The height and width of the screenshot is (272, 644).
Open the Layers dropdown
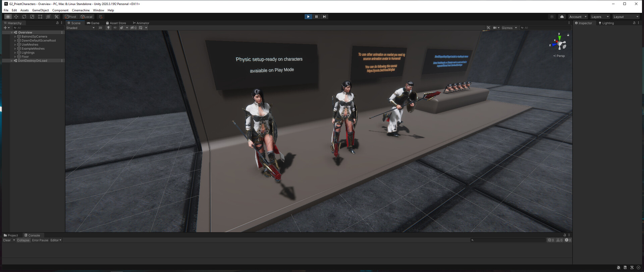[x=600, y=16]
